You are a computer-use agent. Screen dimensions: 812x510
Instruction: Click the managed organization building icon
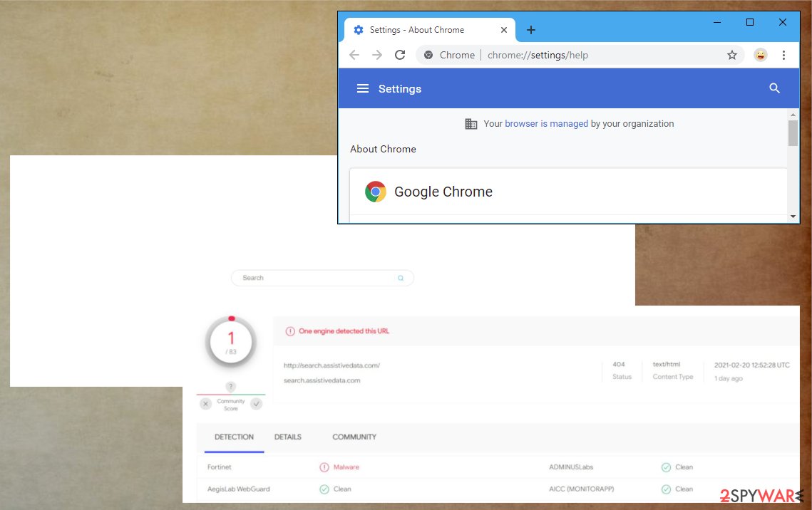coord(471,124)
